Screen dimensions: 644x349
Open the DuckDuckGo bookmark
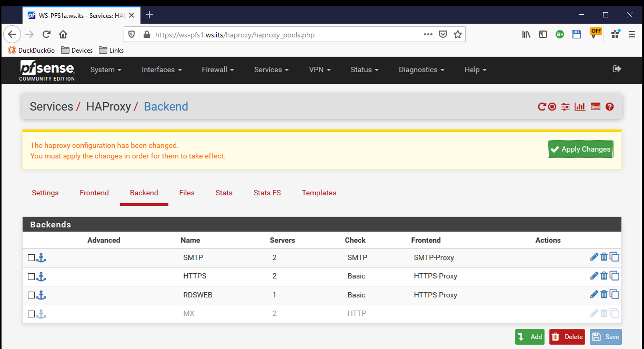pyautogui.click(x=32, y=51)
